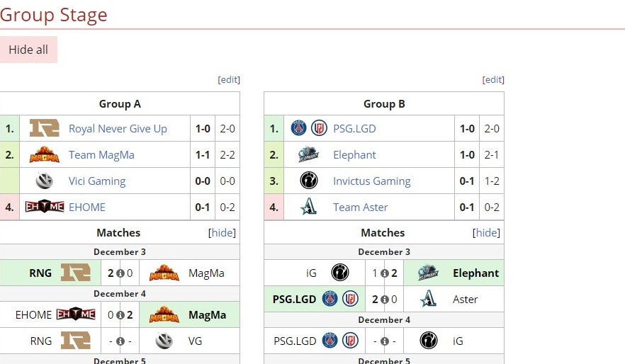Click the edit link above Group A
This screenshot has width=625, height=364.
pos(229,80)
